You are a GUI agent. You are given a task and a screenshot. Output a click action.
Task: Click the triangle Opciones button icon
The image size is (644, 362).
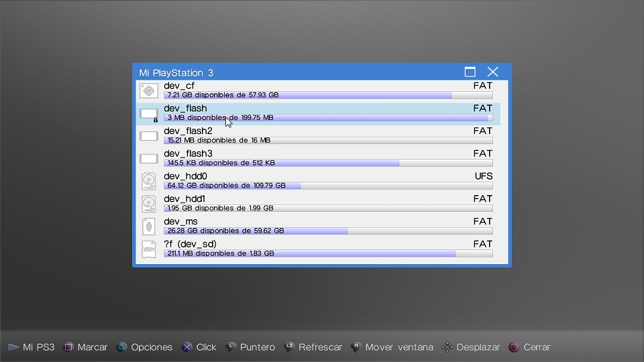(121, 347)
